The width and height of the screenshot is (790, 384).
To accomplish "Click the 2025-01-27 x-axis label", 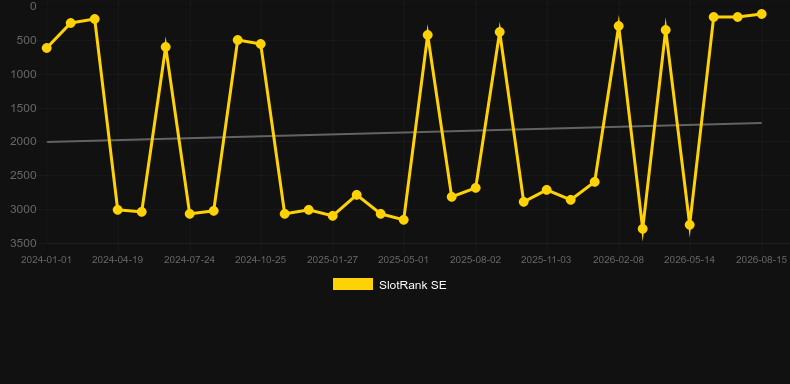I will pos(332,260).
